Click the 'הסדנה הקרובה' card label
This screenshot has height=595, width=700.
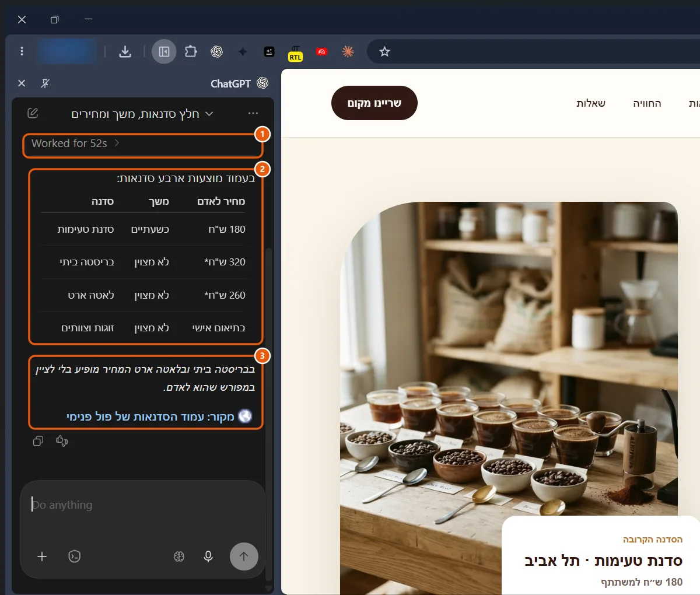652,540
